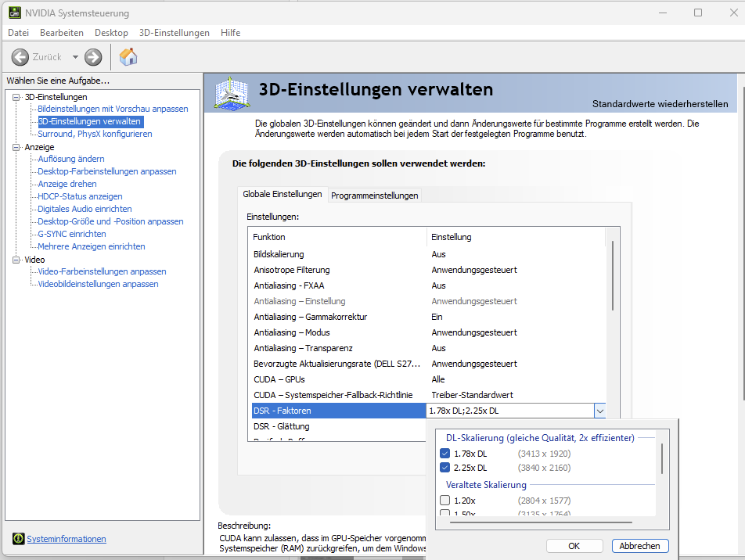This screenshot has width=745, height=560.
Task: Open Surround, PhysX konfigurieren
Action: coord(95,134)
